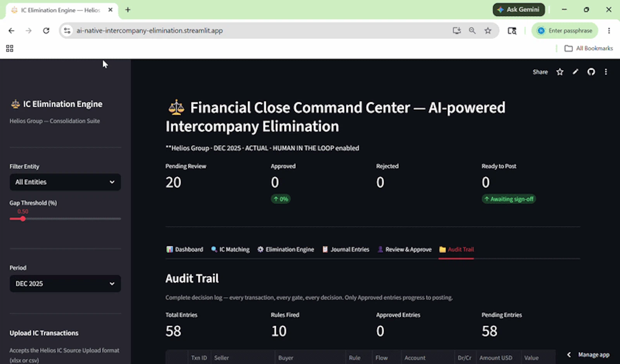Open the apps grid in the bookmarks bar
The width and height of the screenshot is (620, 364).
click(x=10, y=48)
